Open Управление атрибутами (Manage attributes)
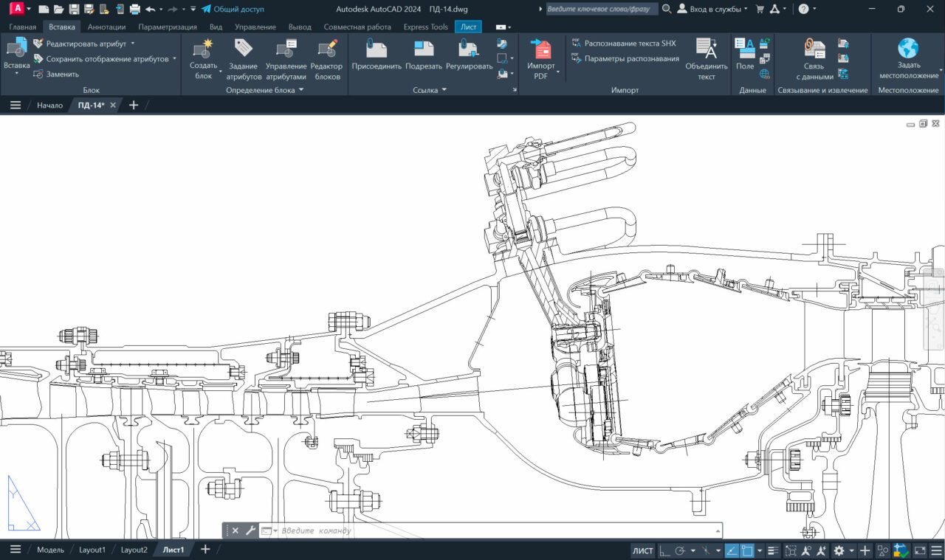The width and height of the screenshot is (945, 560). click(286, 49)
